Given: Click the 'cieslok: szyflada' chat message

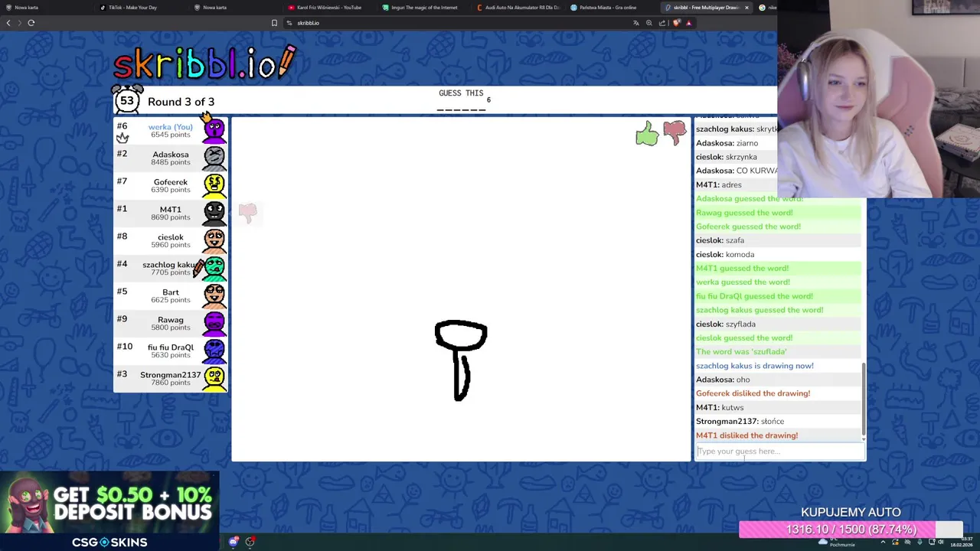Looking at the screenshot, I should [x=725, y=324].
